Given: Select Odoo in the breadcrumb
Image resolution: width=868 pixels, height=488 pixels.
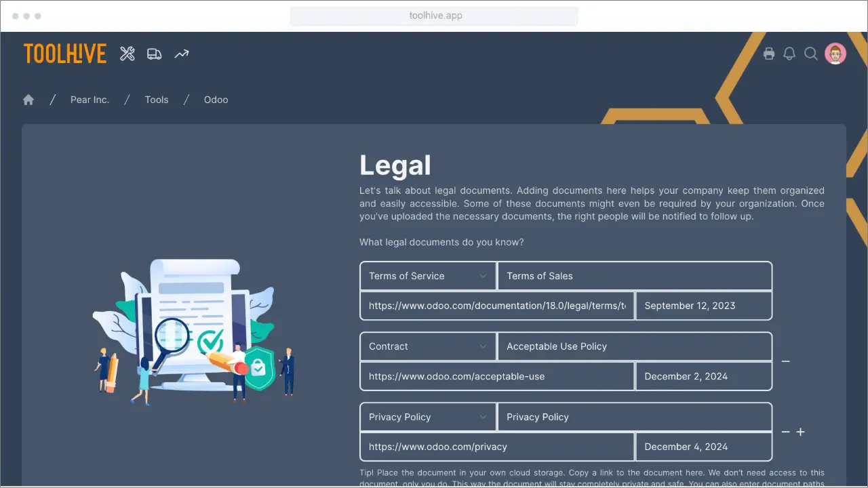Looking at the screenshot, I should (216, 100).
